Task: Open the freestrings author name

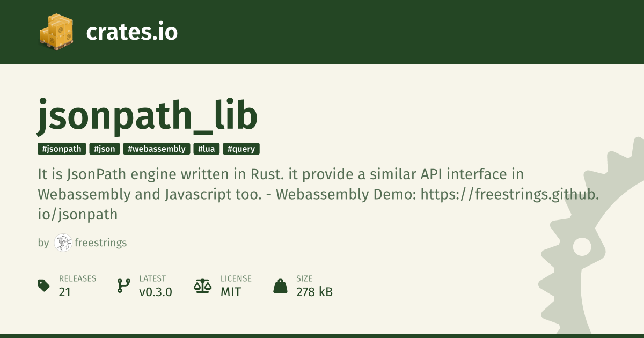Action: 101,243
